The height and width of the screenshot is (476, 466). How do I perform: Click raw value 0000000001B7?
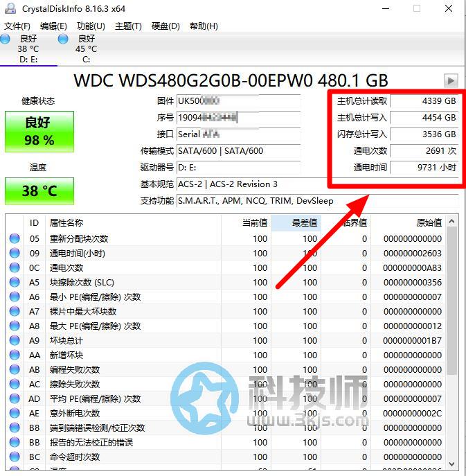point(412,341)
